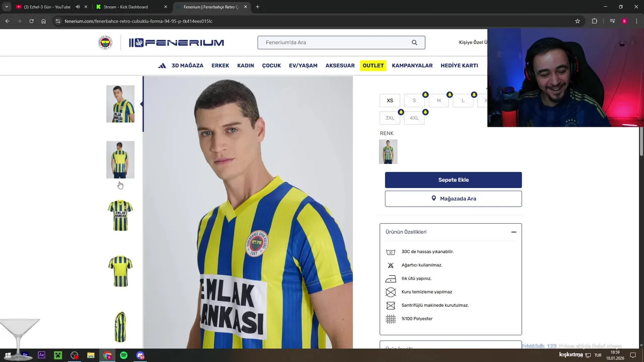Click the browser address bar URL
The width and height of the screenshot is (644, 362).
click(138, 21)
